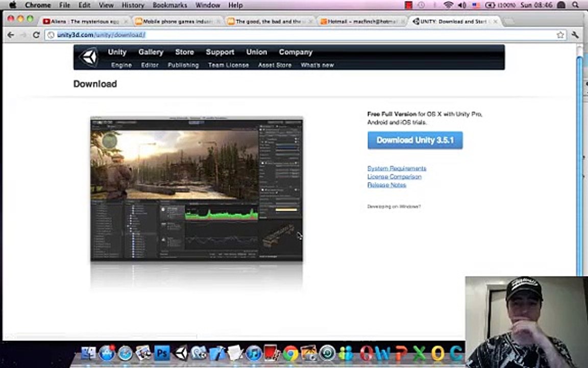Open Chrome wrench settings menu

[x=575, y=35]
